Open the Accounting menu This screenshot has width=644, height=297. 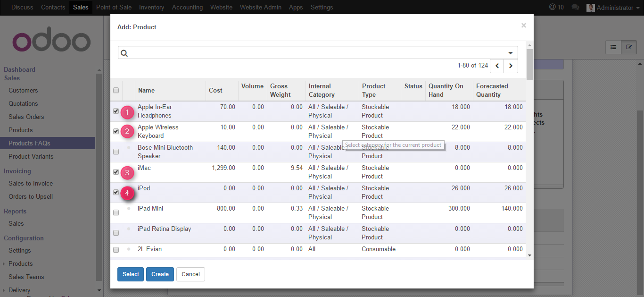[x=187, y=8]
